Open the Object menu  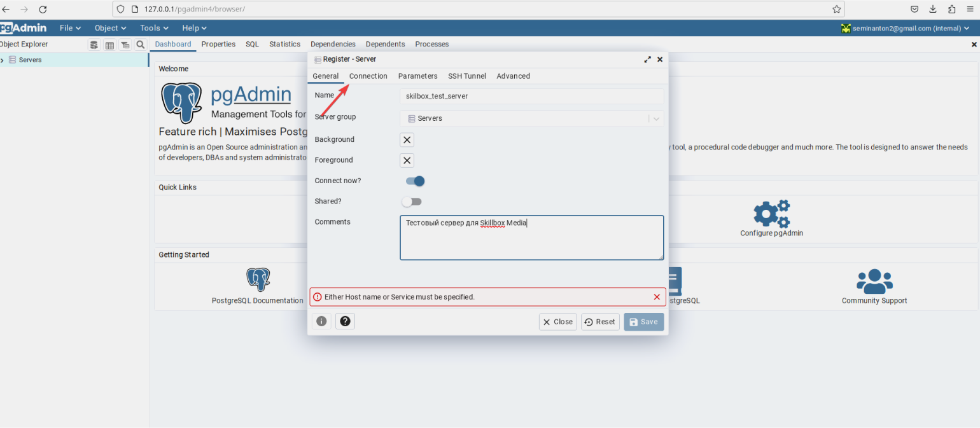[110, 28]
